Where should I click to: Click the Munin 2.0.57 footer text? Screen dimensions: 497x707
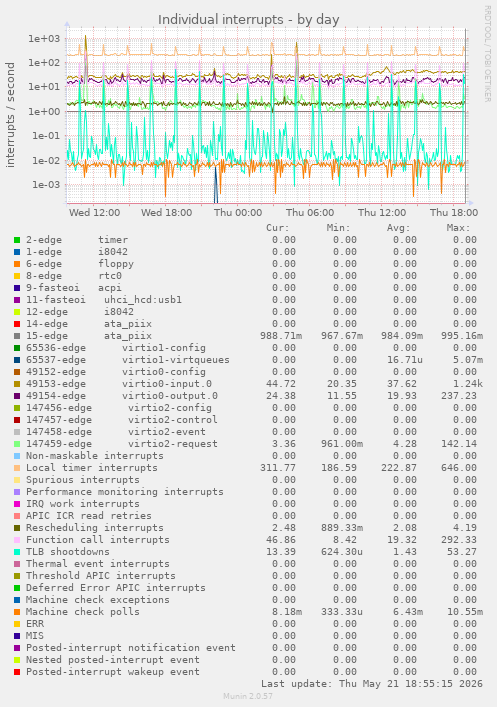[x=248, y=696]
